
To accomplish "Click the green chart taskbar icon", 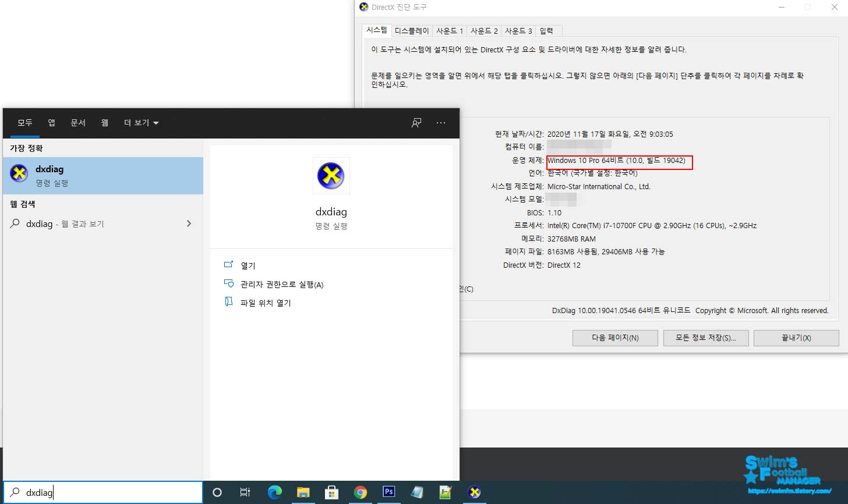I will [446, 492].
